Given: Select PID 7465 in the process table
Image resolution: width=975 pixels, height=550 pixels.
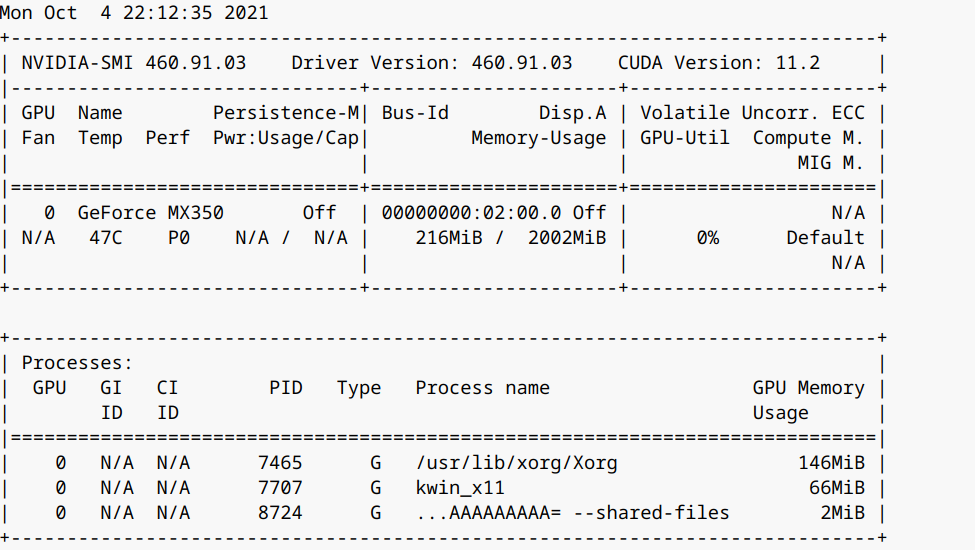Looking at the screenshot, I should 279,463.
